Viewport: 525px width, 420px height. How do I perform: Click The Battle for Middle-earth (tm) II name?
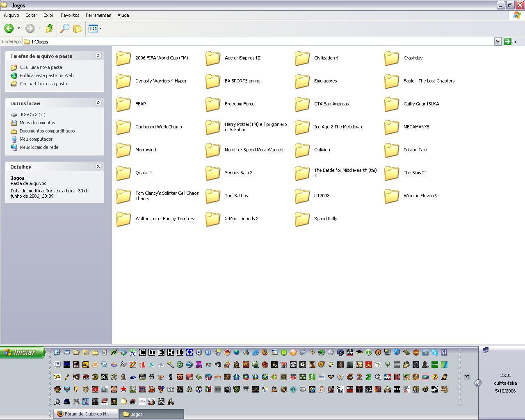click(x=345, y=173)
